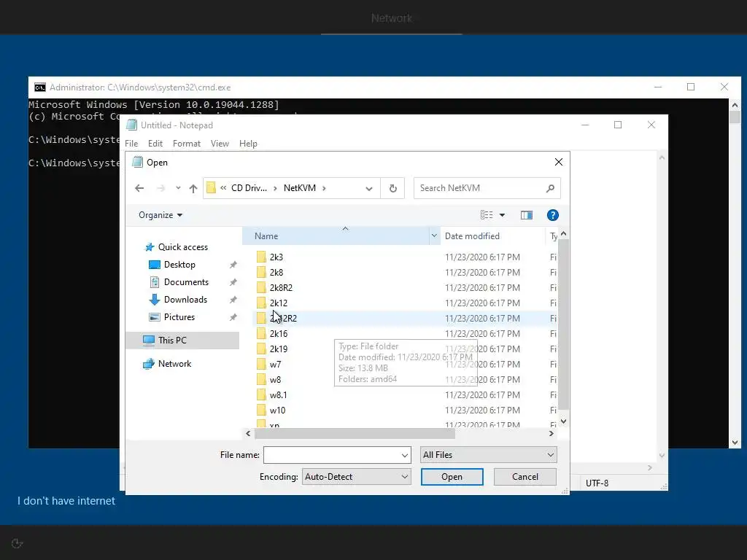
Task: Click the Open button
Action: click(x=452, y=477)
